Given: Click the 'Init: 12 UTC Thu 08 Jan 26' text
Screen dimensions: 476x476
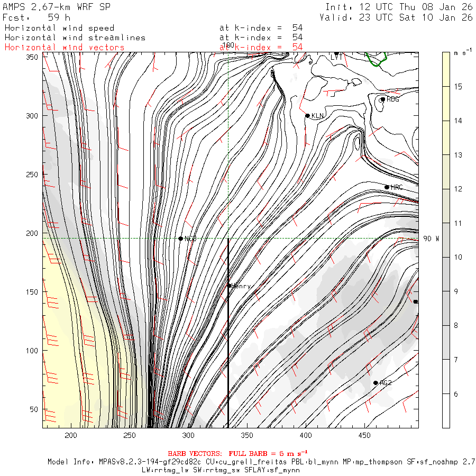Looking at the screenshot, I should [399, 7].
